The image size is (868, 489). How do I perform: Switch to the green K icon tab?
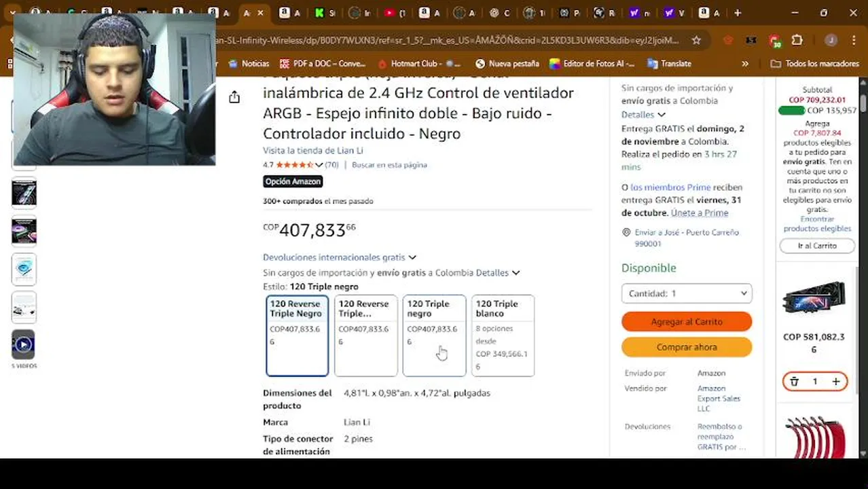click(325, 12)
